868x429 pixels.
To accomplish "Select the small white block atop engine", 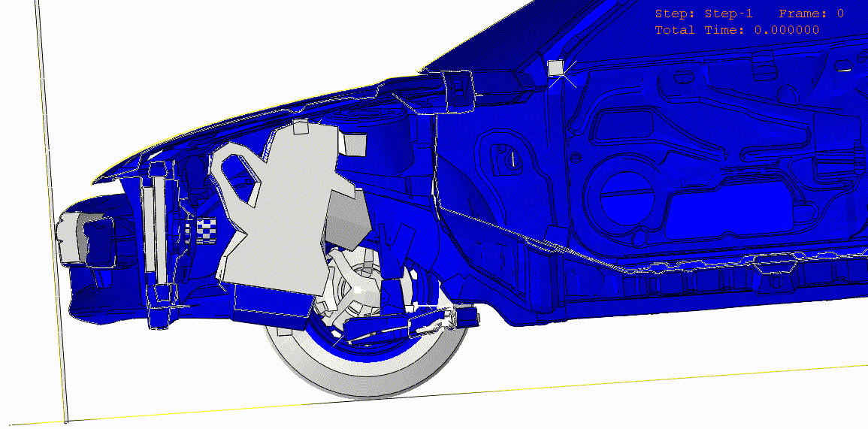I will click(301, 126).
